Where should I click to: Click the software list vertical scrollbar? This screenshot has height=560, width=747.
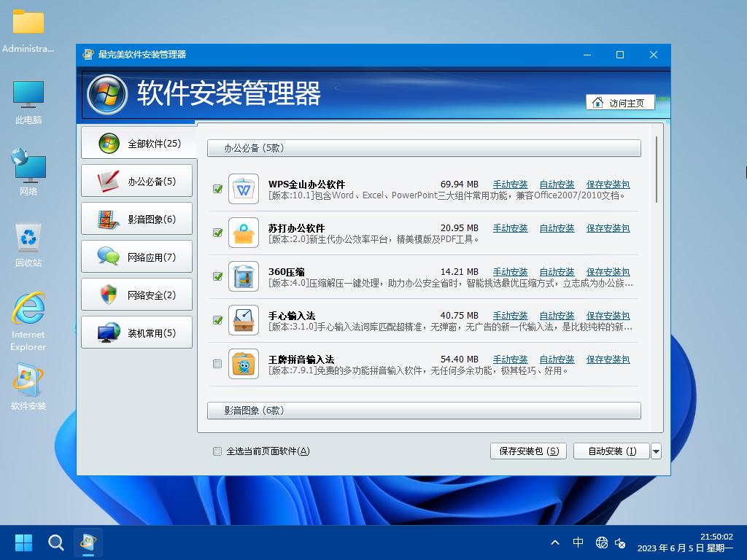coord(657,169)
